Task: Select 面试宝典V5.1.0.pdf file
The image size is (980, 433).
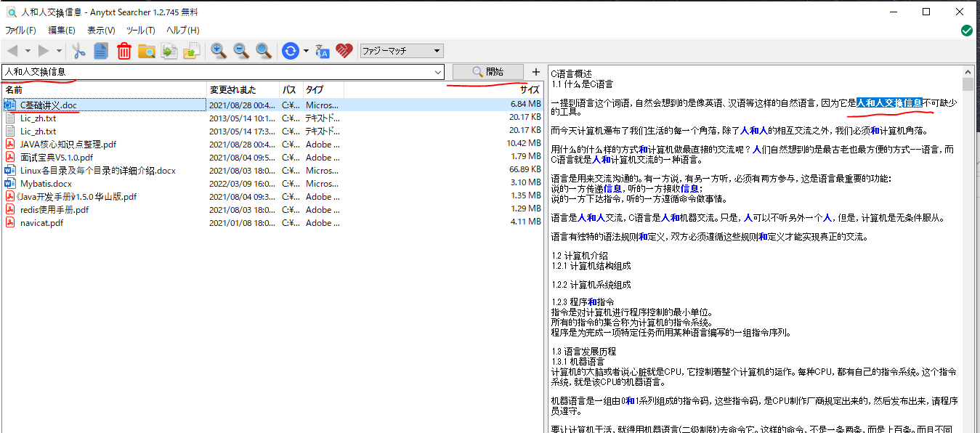Action: click(x=57, y=157)
